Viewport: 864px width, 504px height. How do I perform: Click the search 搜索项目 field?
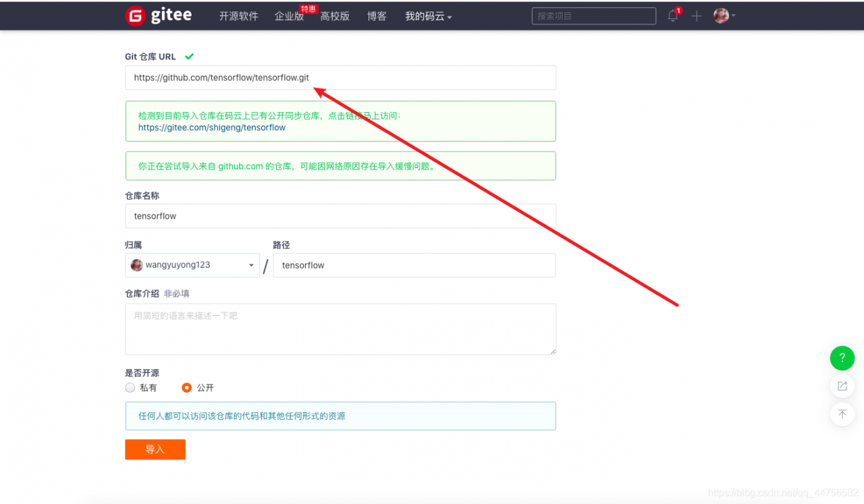pos(593,16)
